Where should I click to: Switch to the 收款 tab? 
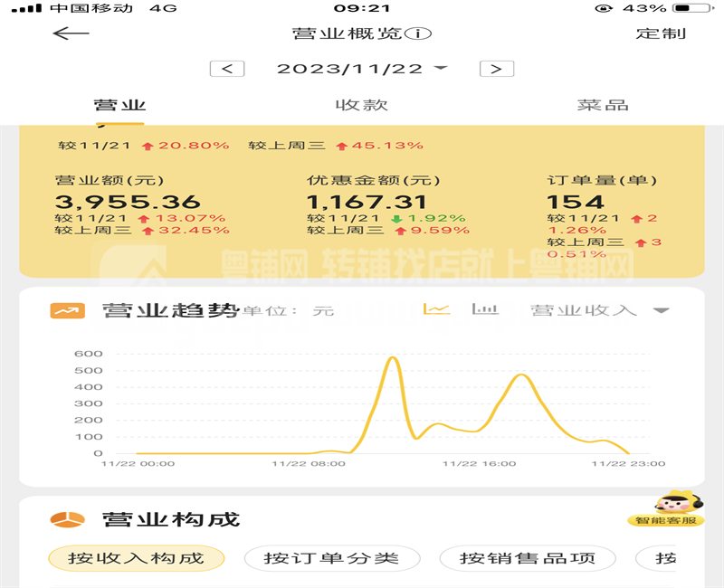(x=361, y=105)
